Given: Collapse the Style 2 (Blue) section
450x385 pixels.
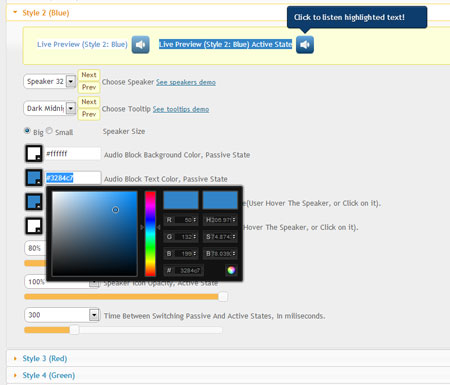Looking at the screenshot, I should tap(46, 13).
